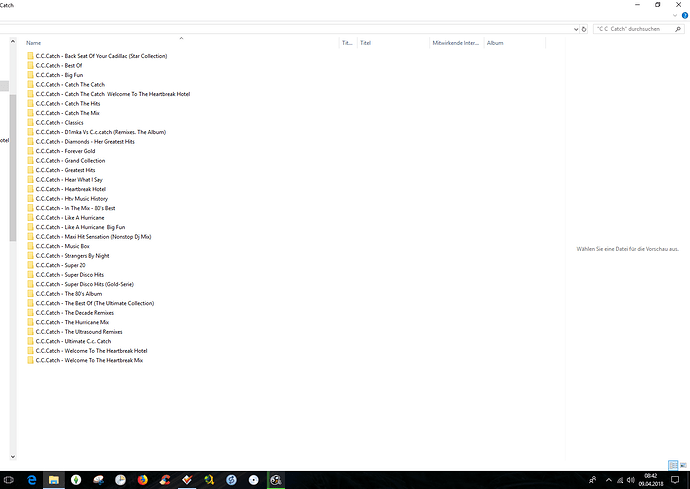Select folder C.C.Catch - Grand Collection

tap(66, 161)
